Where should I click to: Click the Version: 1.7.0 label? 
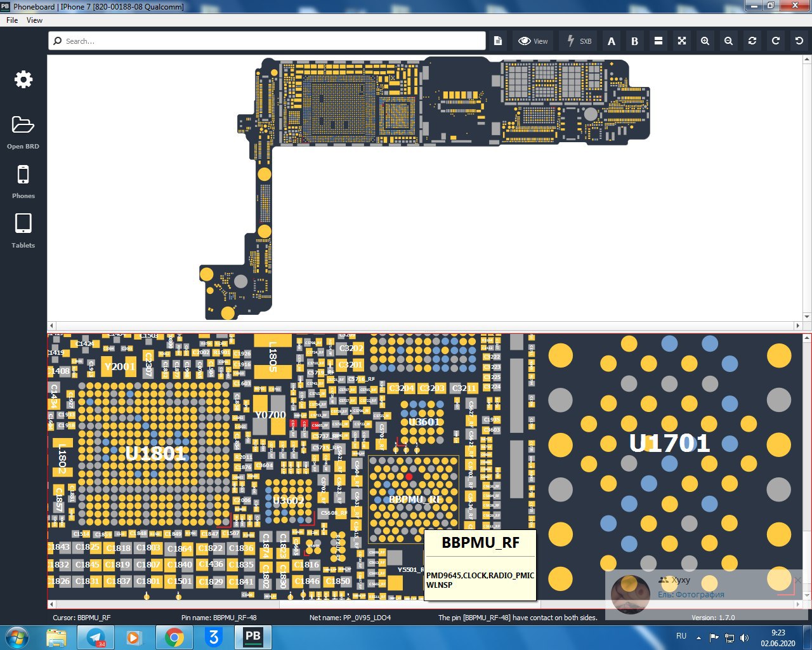pos(713,618)
